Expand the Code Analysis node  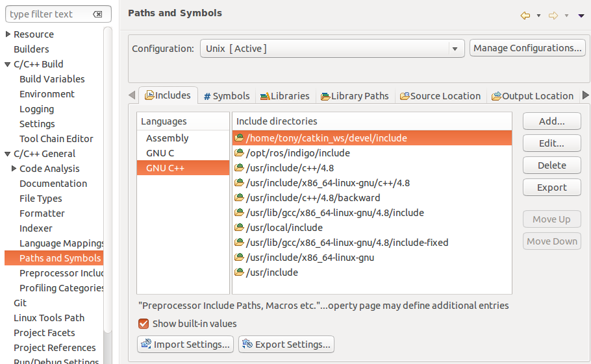pyautogui.click(x=14, y=169)
